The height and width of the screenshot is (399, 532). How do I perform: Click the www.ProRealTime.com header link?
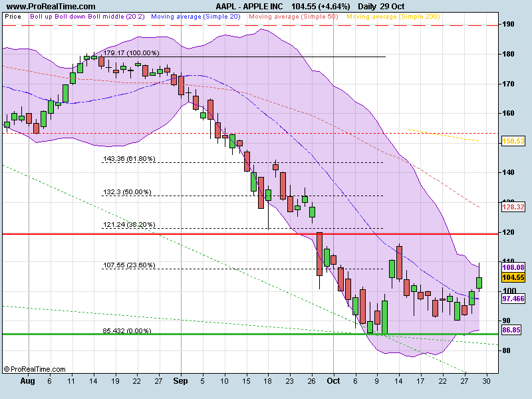(x=51, y=6)
